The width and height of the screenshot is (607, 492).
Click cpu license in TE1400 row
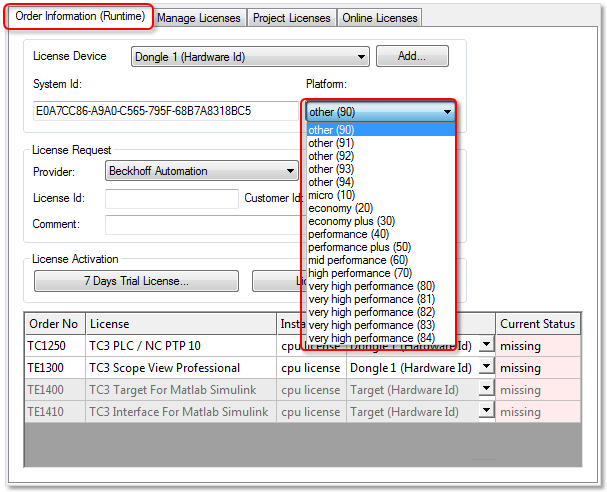point(311,390)
